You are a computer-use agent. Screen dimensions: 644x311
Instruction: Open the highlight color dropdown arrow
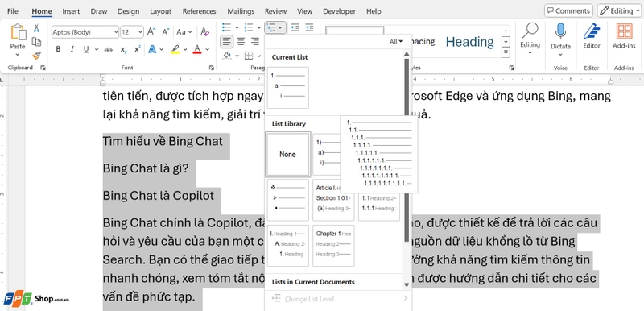pyautogui.click(x=185, y=49)
